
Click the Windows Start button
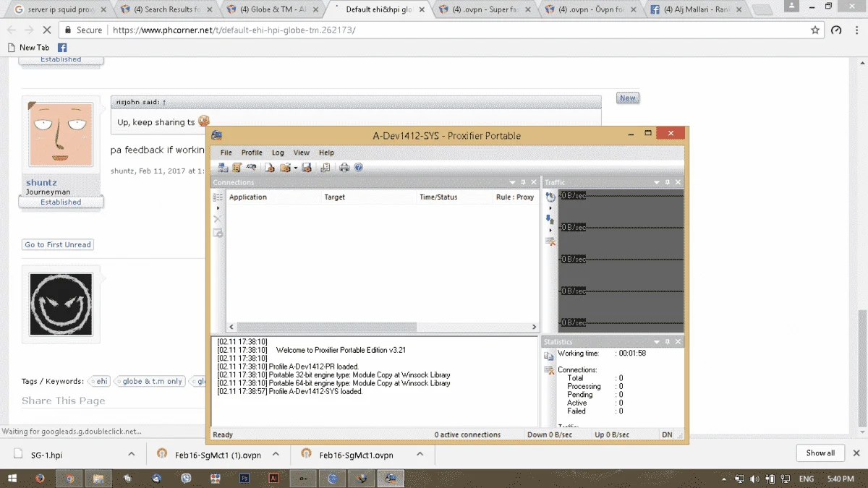tap(12, 478)
